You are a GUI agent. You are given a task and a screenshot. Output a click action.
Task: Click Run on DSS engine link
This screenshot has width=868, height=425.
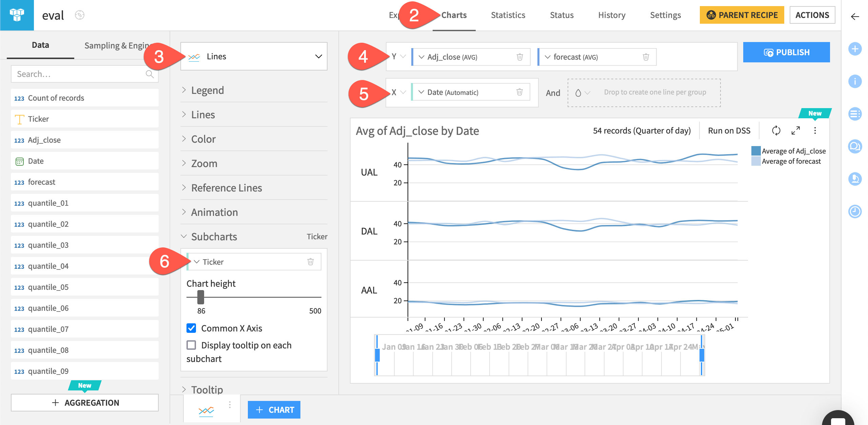pos(729,130)
